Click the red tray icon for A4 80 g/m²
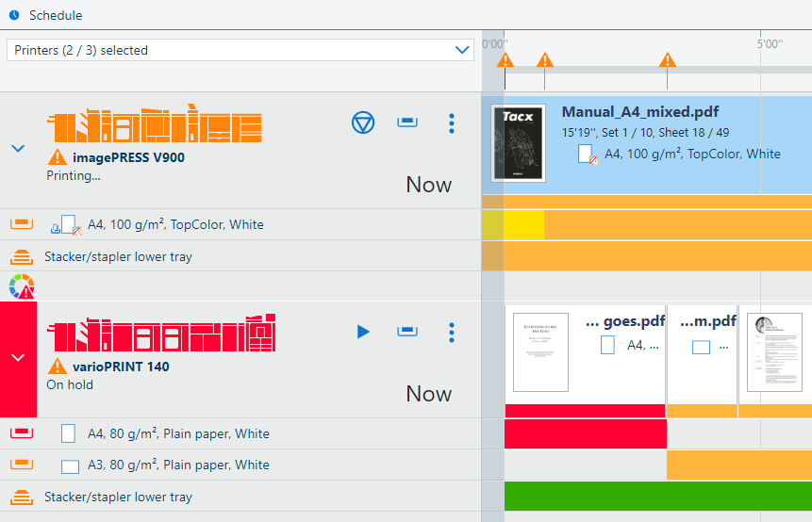 coord(22,433)
